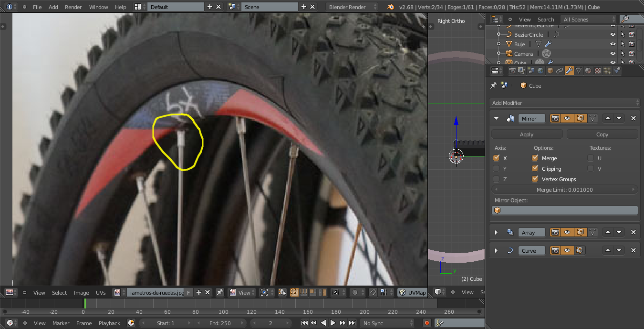Jump to the last frame in timeline
Image resolution: width=644 pixels, height=329 pixels.
(352, 323)
